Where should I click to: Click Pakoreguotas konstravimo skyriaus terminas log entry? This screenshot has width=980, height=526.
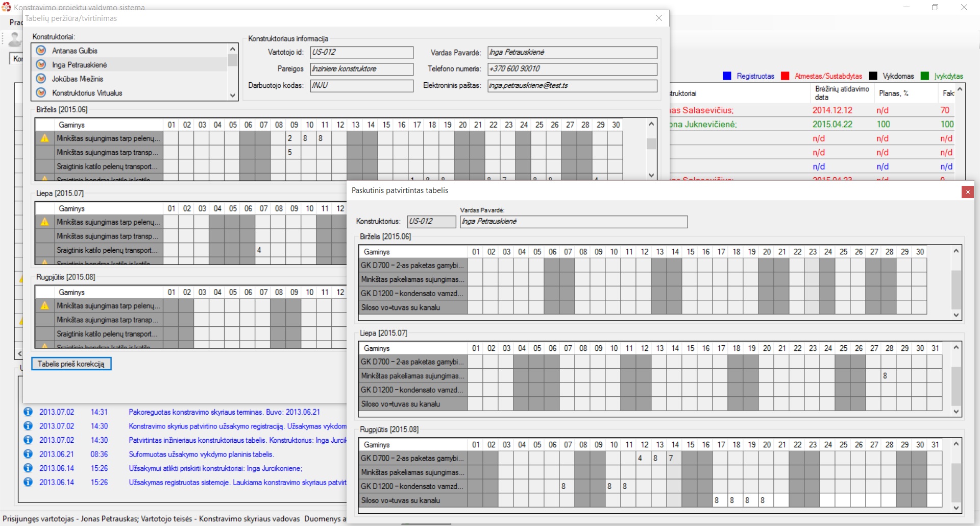(x=225, y=412)
